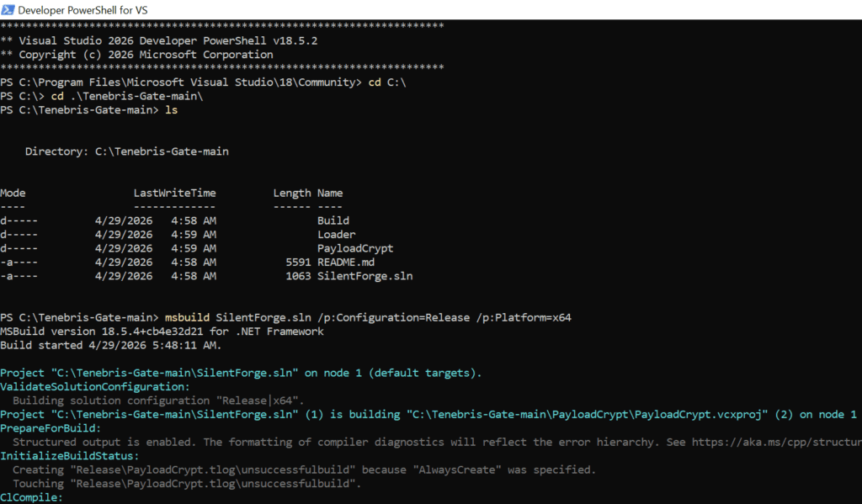Click the 'Mode' column header
This screenshot has height=504, width=862.
pyautogui.click(x=13, y=193)
